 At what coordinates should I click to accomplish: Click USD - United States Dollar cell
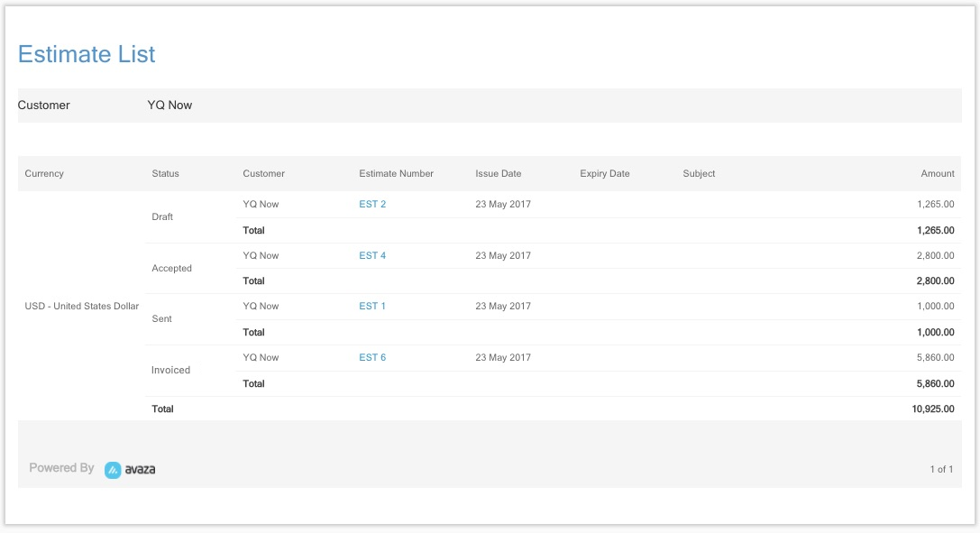pyautogui.click(x=82, y=306)
